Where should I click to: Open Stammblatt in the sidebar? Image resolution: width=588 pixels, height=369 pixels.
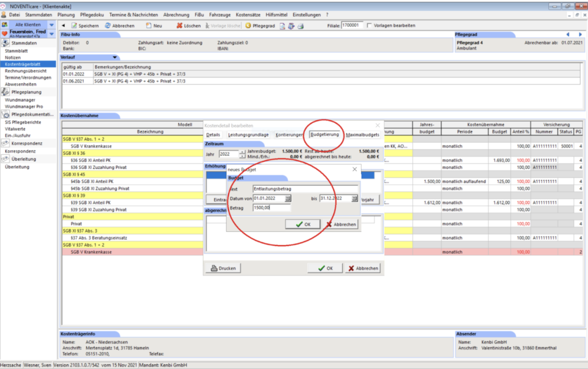point(16,51)
